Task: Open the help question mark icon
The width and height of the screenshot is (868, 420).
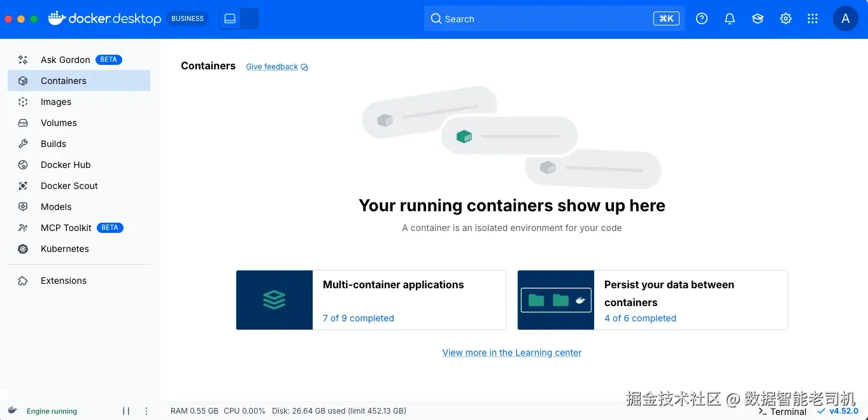Action: tap(702, 19)
